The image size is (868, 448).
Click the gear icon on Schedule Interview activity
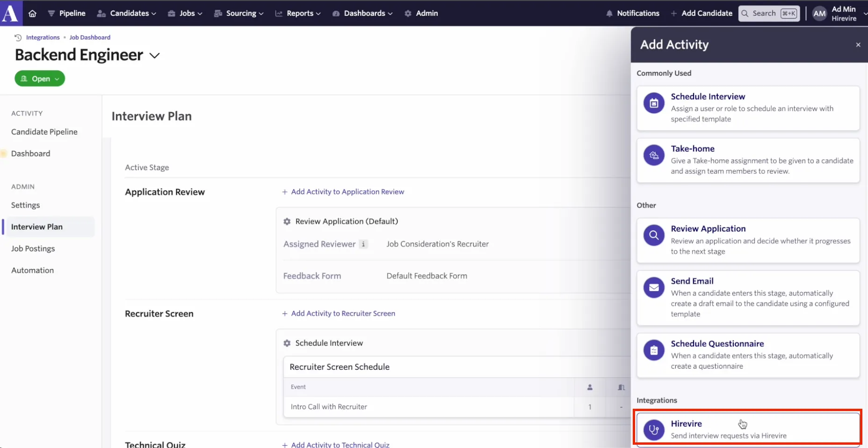[287, 343]
